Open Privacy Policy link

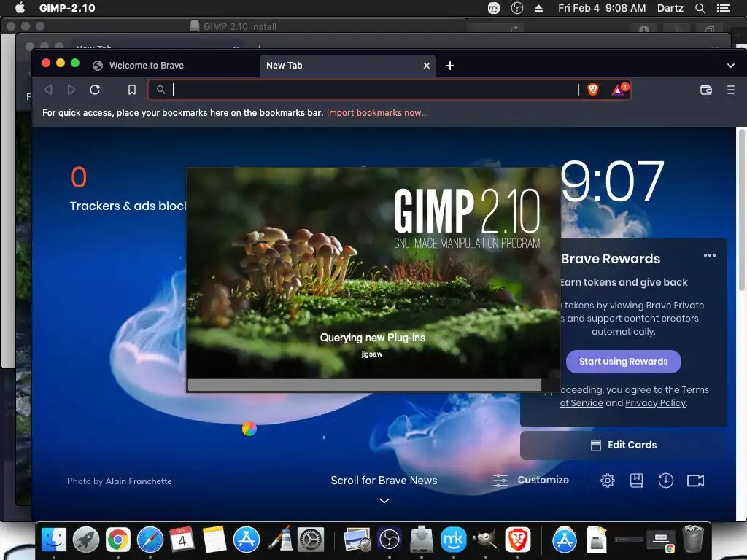tap(656, 402)
